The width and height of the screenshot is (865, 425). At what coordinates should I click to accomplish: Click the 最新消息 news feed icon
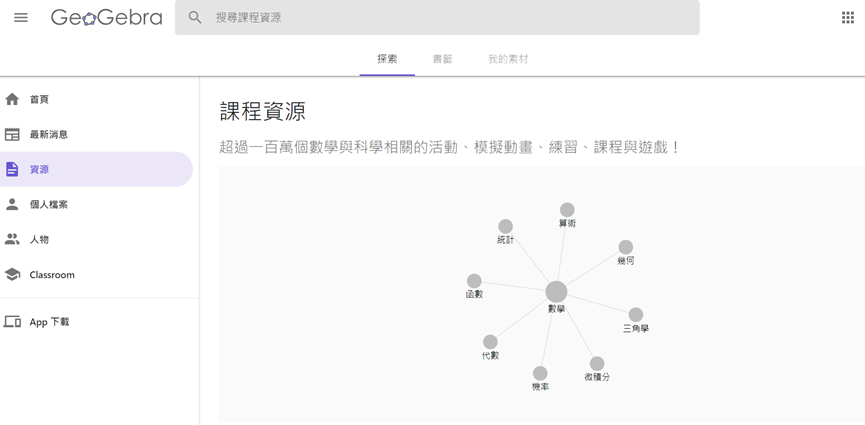coord(12,134)
